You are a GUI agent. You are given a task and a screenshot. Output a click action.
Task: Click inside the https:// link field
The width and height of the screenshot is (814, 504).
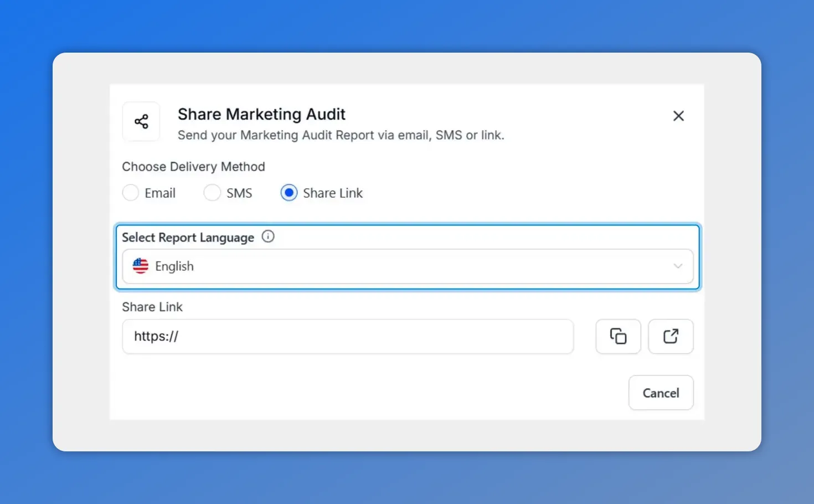pyautogui.click(x=347, y=336)
